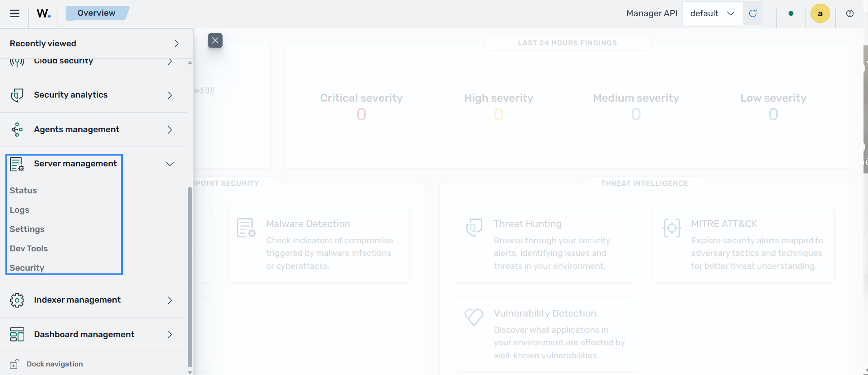The height and width of the screenshot is (375, 868).
Task: Click the Security analytics shield icon
Action: coord(17,95)
